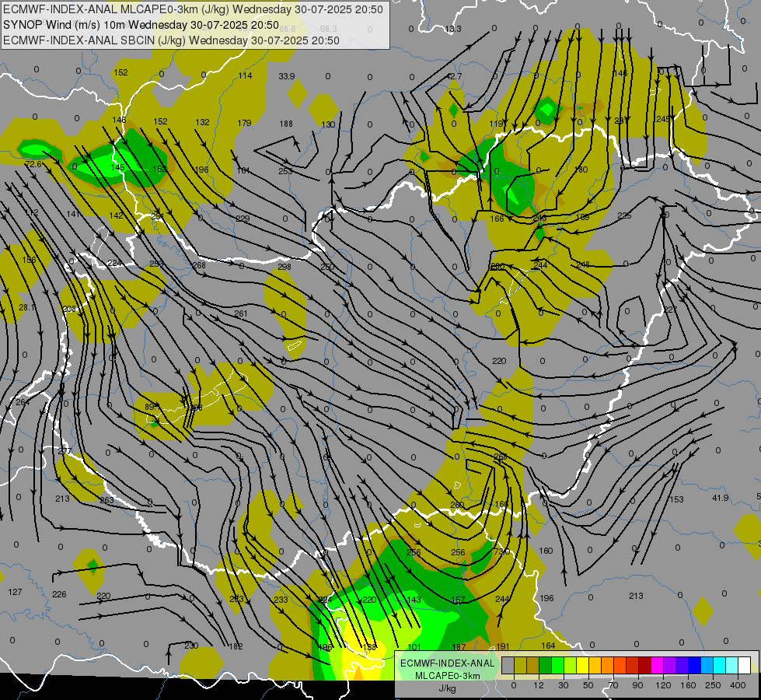This screenshot has width=761, height=700.
Task: Select the SYNOP Wind 10m title line
Action: 141,25
